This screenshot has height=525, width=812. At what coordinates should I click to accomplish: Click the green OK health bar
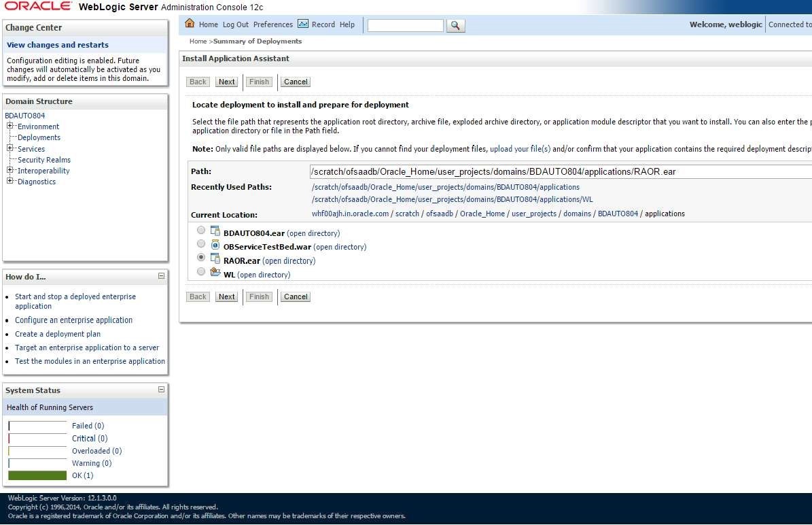click(37, 475)
